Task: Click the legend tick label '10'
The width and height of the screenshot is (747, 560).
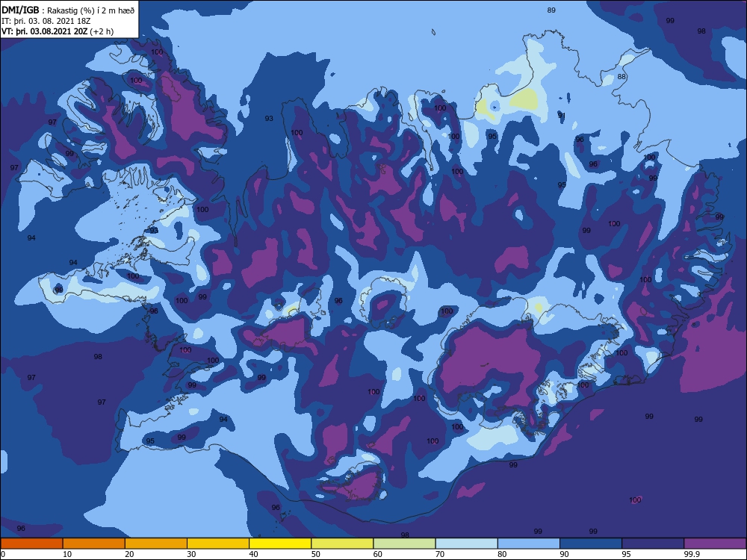Action: [67, 554]
